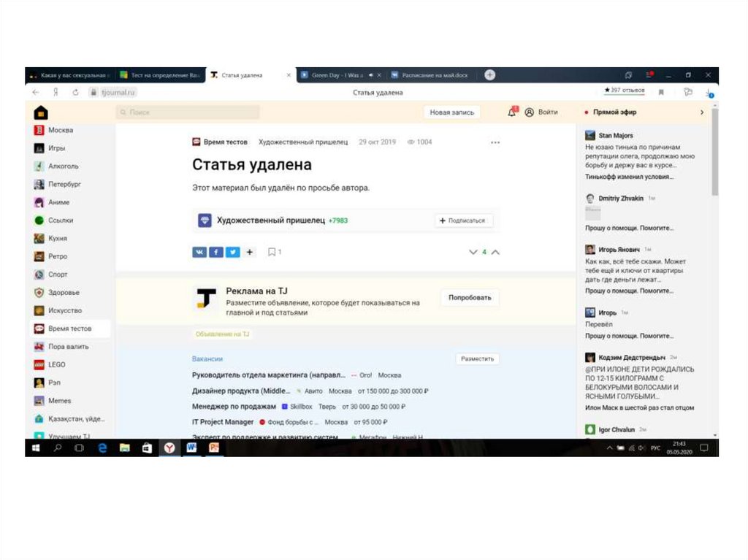
Task: Open PowerPoint from the taskbar
Action: pyautogui.click(x=214, y=448)
